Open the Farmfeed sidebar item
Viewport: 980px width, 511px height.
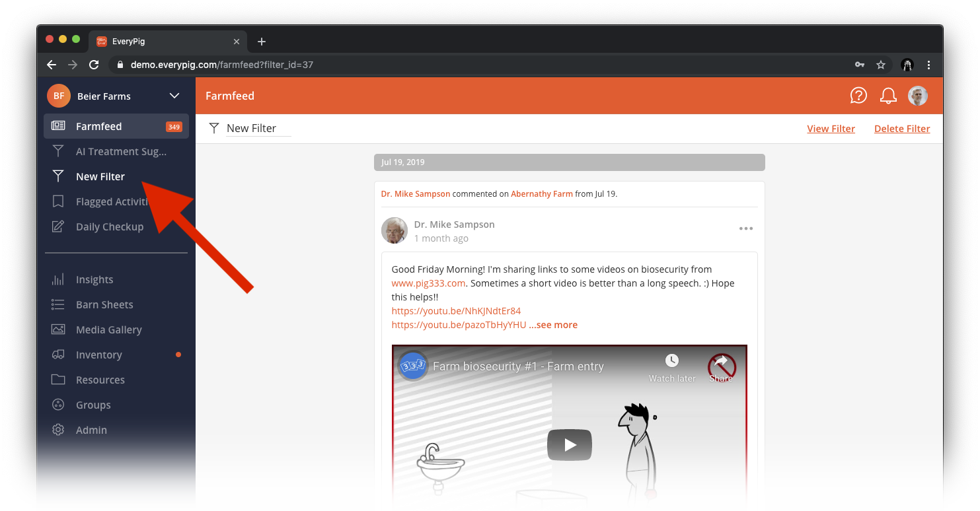point(116,126)
